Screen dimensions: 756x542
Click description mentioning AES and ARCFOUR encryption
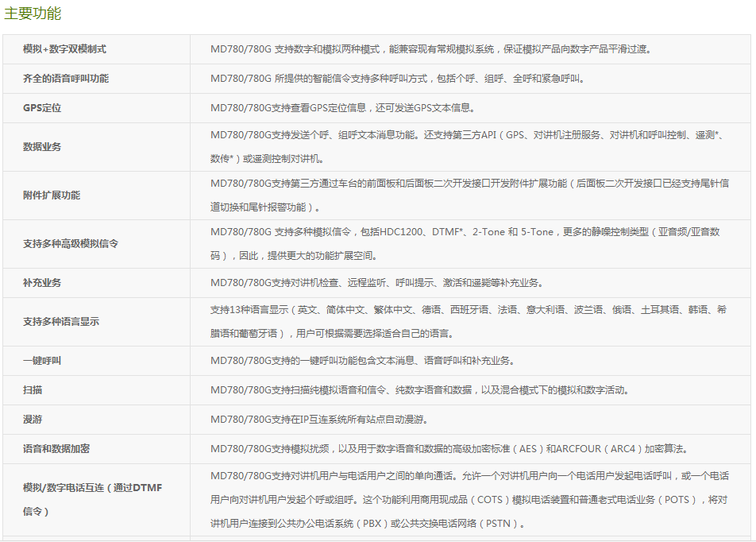pyautogui.click(x=449, y=449)
